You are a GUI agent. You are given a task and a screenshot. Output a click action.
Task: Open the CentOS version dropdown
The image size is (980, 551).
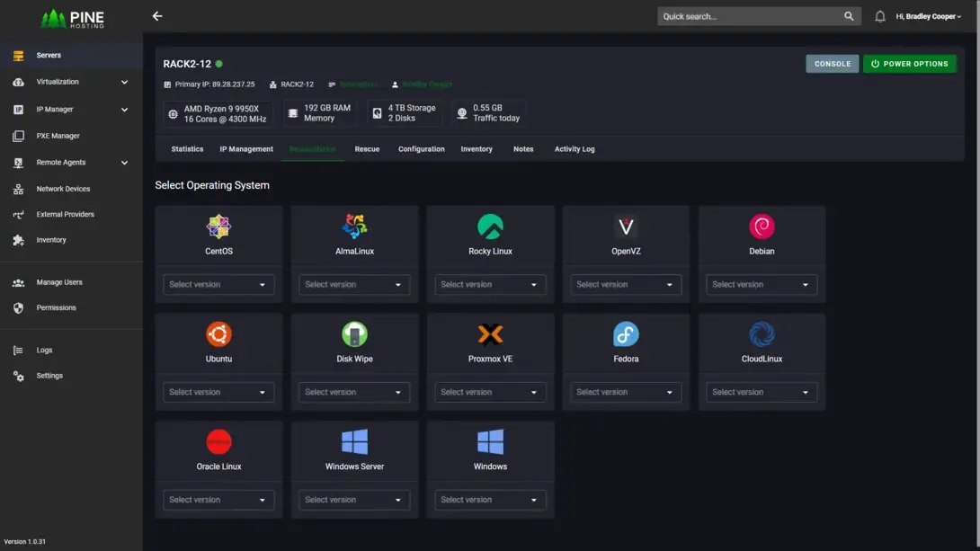pos(218,285)
